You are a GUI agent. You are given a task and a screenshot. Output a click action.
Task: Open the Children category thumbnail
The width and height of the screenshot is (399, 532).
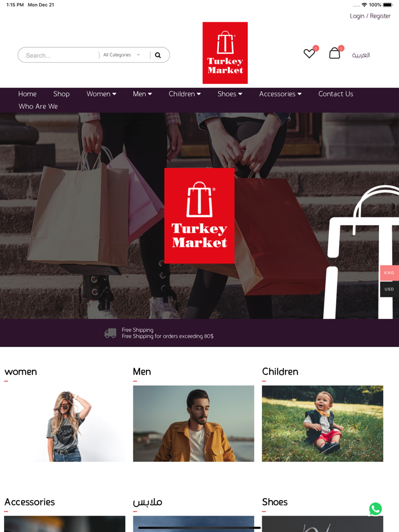(x=322, y=423)
